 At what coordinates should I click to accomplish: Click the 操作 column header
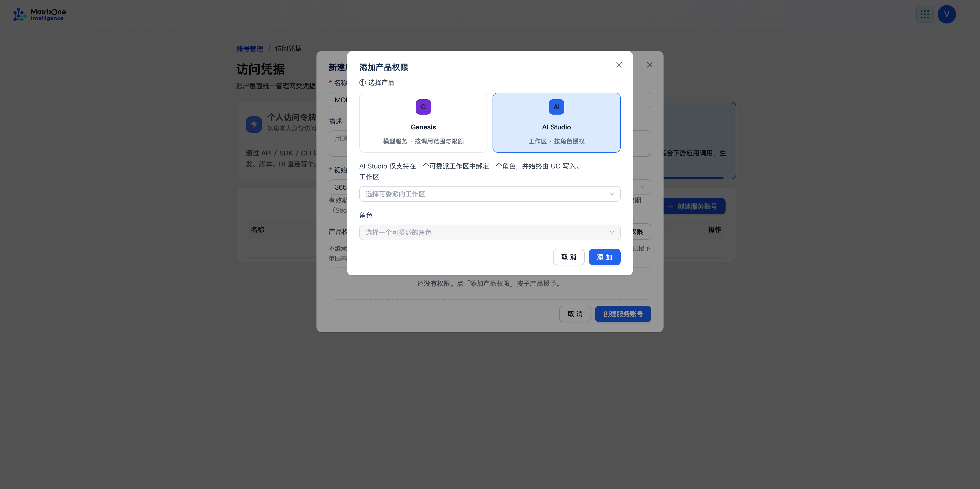tap(715, 229)
